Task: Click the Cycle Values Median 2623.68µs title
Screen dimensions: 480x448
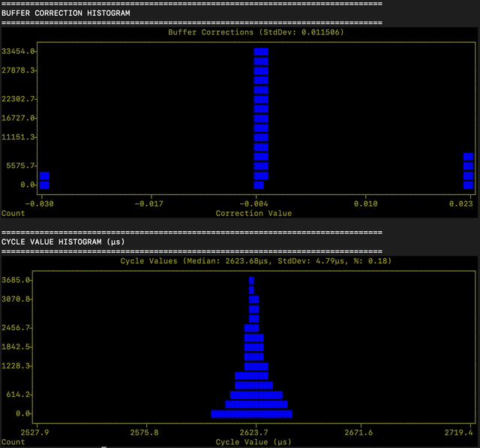Action: (x=256, y=261)
